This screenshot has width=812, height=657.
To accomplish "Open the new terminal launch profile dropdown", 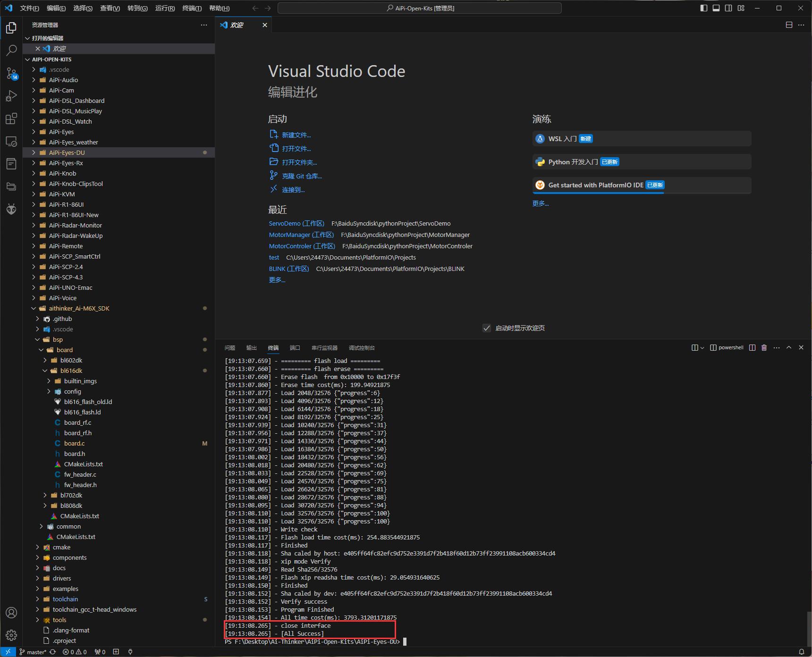I will pos(702,348).
